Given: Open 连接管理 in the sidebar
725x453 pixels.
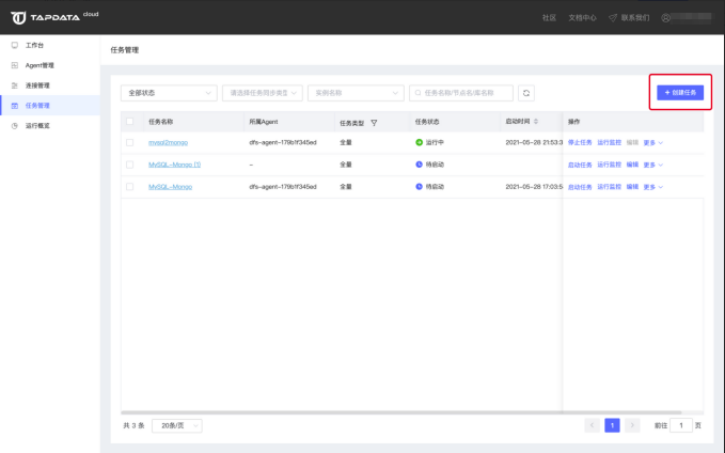Looking at the screenshot, I should point(37,86).
